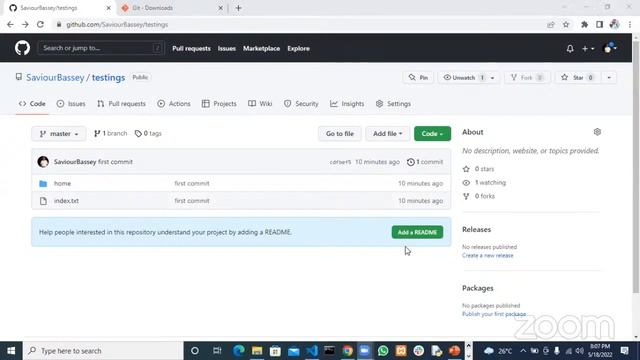This screenshot has height=360, width=640.
Task: Open the commit history link
Action: point(425,162)
